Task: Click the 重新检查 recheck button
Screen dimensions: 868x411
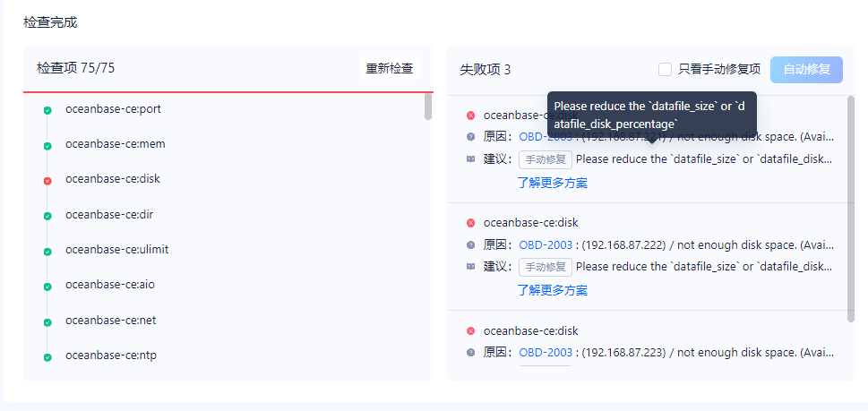Action: (x=389, y=69)
